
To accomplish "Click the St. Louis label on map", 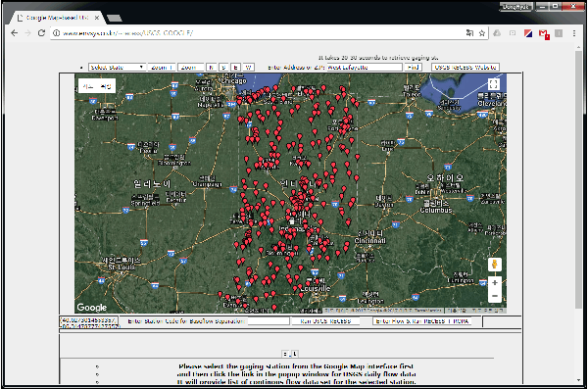I will pos(122,267).
